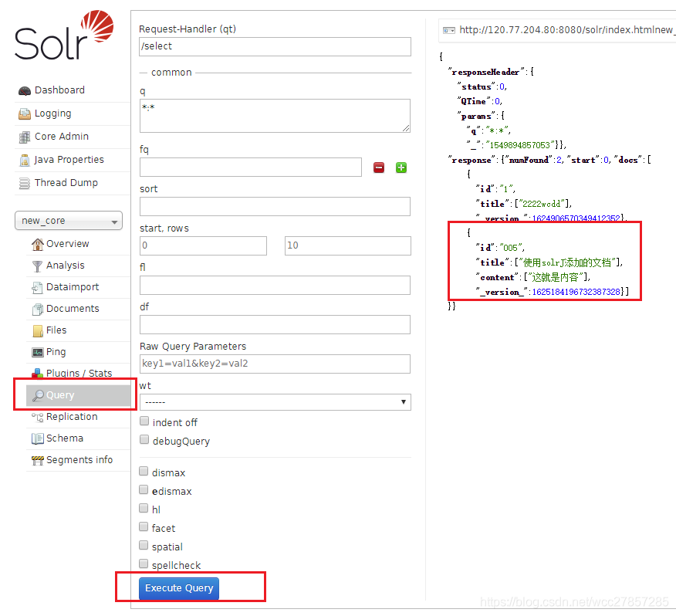This screenshot has width=676, height=616.
Task: Click the Analysis funnel icon
Action: (x=38, y=266)
